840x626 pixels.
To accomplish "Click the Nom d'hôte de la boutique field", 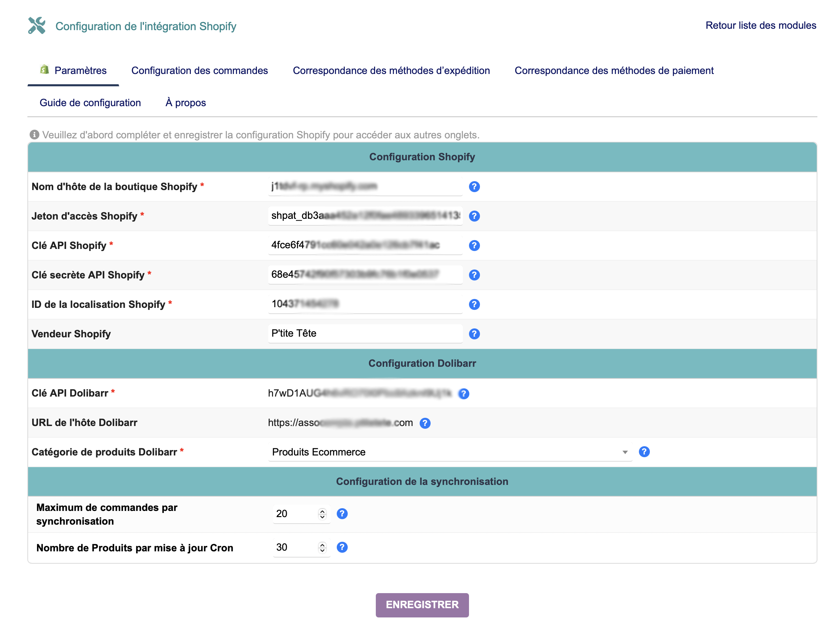I will click(365, 186).
